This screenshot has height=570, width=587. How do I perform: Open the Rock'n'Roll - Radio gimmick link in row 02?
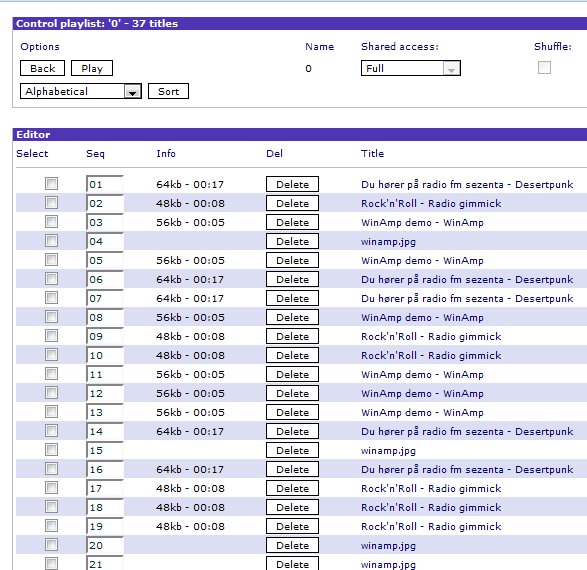tap(431, 204)
